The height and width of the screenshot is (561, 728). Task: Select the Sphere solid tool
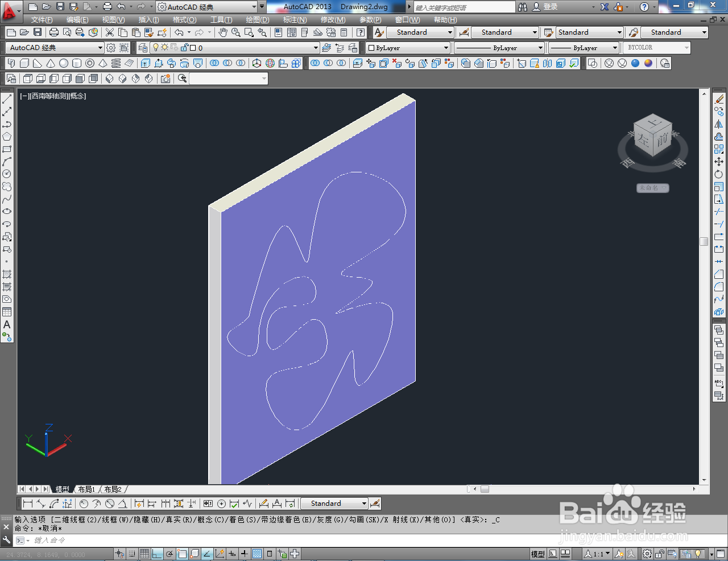pyautogui.click(x=64, y=63)
